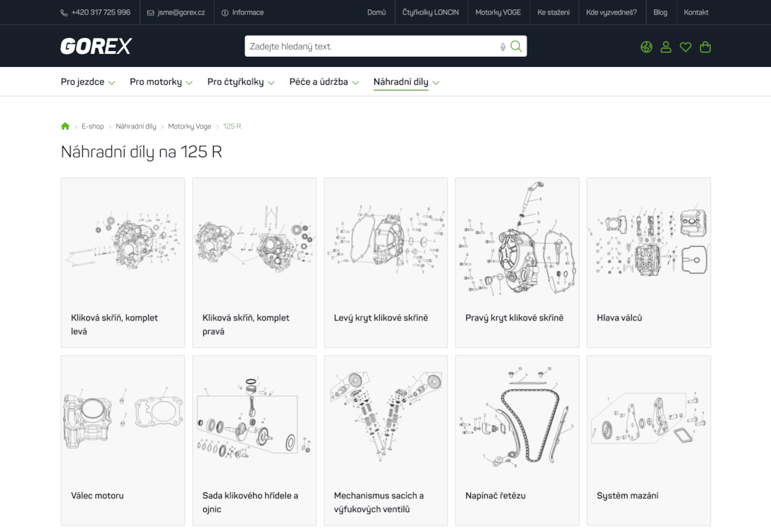This screenshot has width=771, height=532.
Task: Expand the Pro jezdce menu chevron
Action: pos(111,83)
